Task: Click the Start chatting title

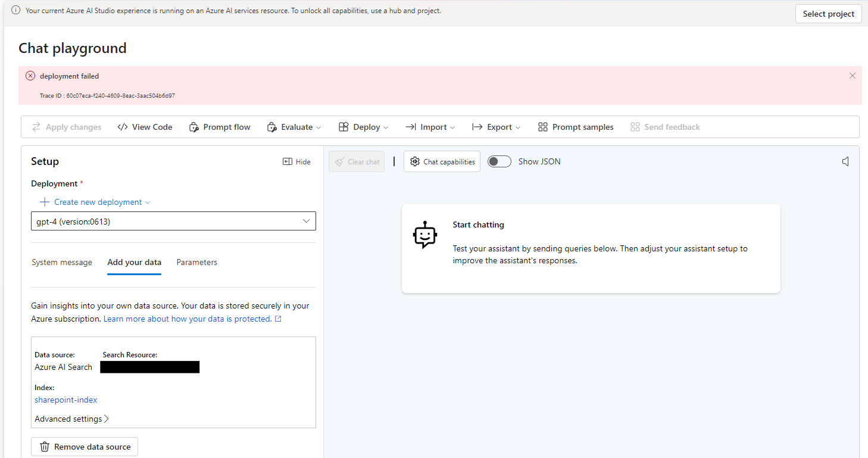Action: tap(479, 225)
